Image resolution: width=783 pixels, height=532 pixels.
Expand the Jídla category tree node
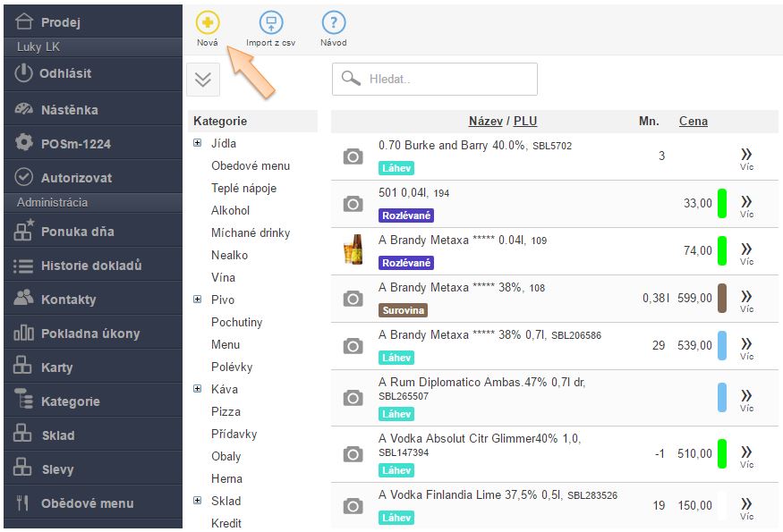click(198, 143)
